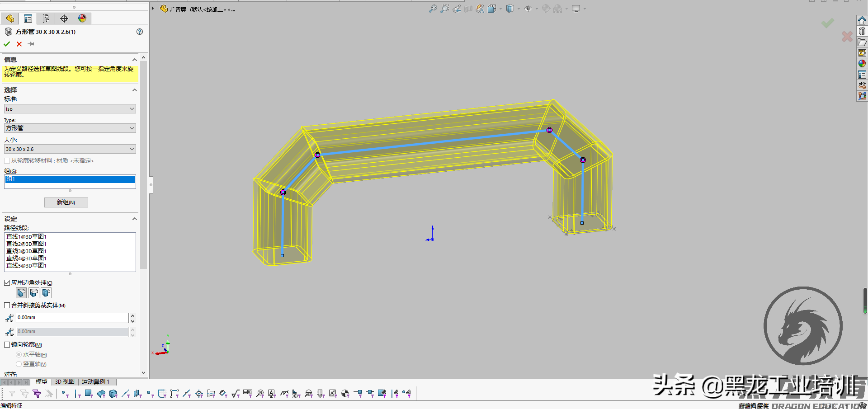This screenshot has height=409, width=868.
Task: Select the Zoom to Fit tool
Action: coord(432,9)
